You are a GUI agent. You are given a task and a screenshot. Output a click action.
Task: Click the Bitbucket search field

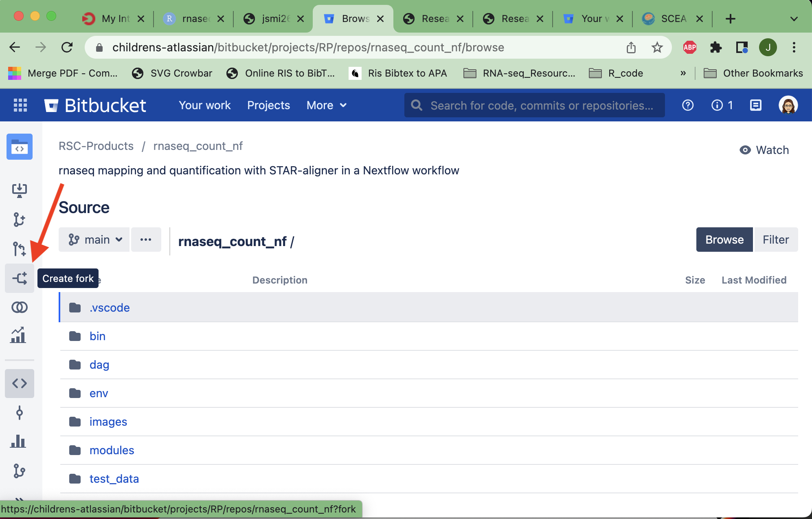(535, 105)
